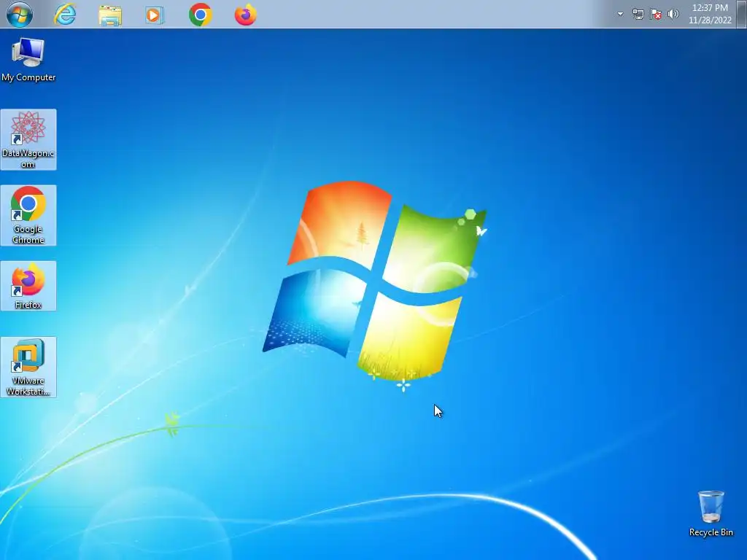Open Windows Explorer folder in taskbar
Screen dimensions: 747x560
(110, 15)
